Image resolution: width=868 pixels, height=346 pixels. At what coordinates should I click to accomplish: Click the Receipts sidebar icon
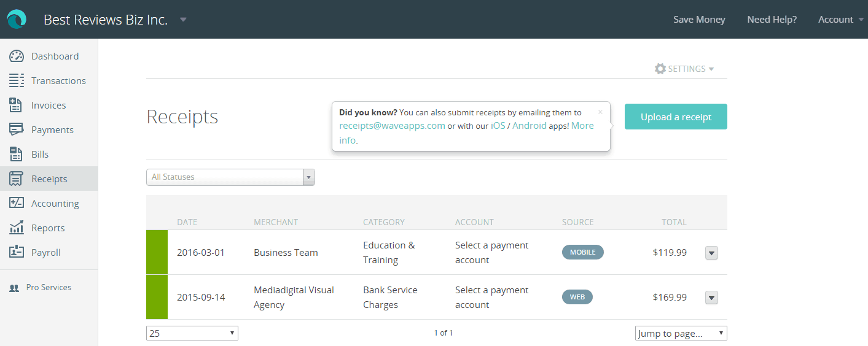(17, 179)
